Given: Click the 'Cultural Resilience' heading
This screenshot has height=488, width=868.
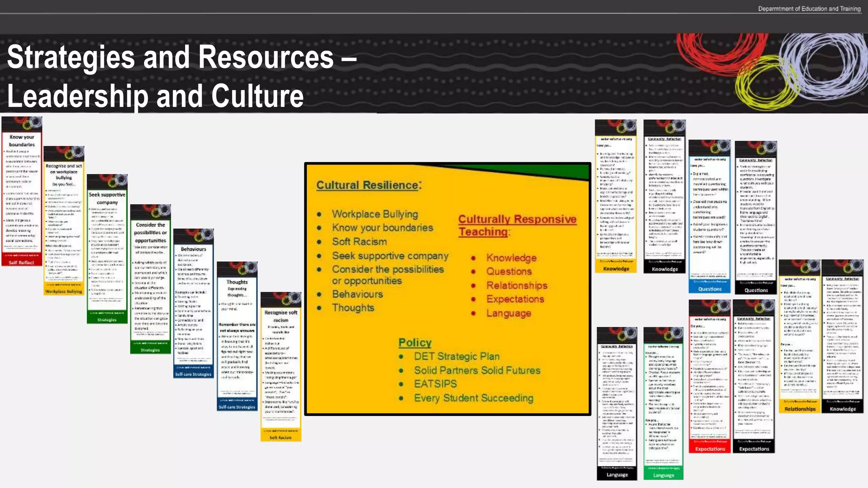Looking at the screenshot, I should (x=369, y=185).
